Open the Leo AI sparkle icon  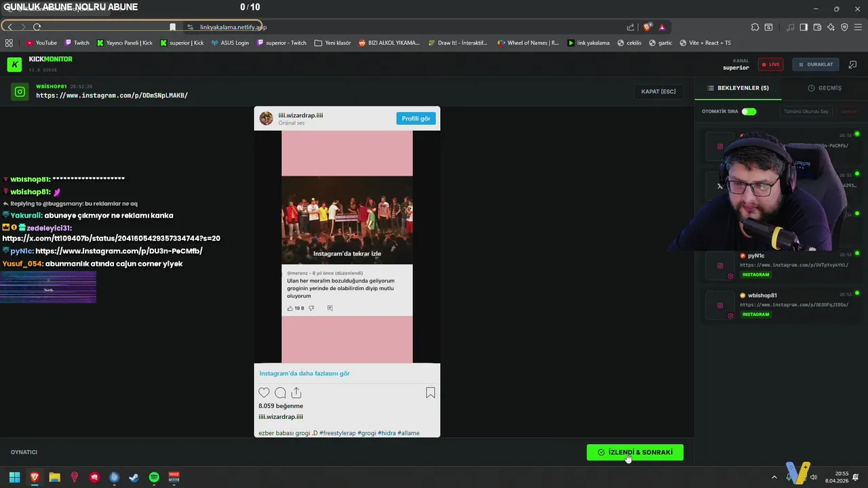pos(831,27)
